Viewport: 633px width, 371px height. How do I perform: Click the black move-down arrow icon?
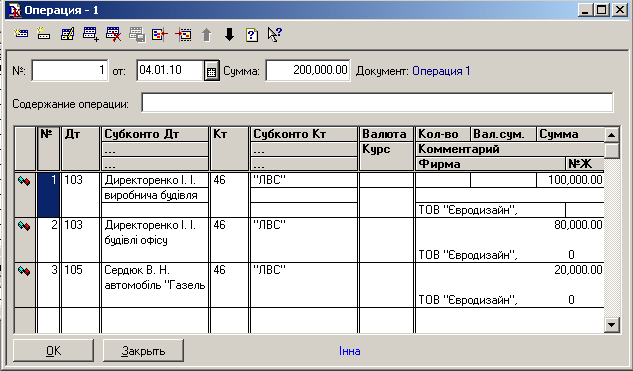tap(229, 34)
